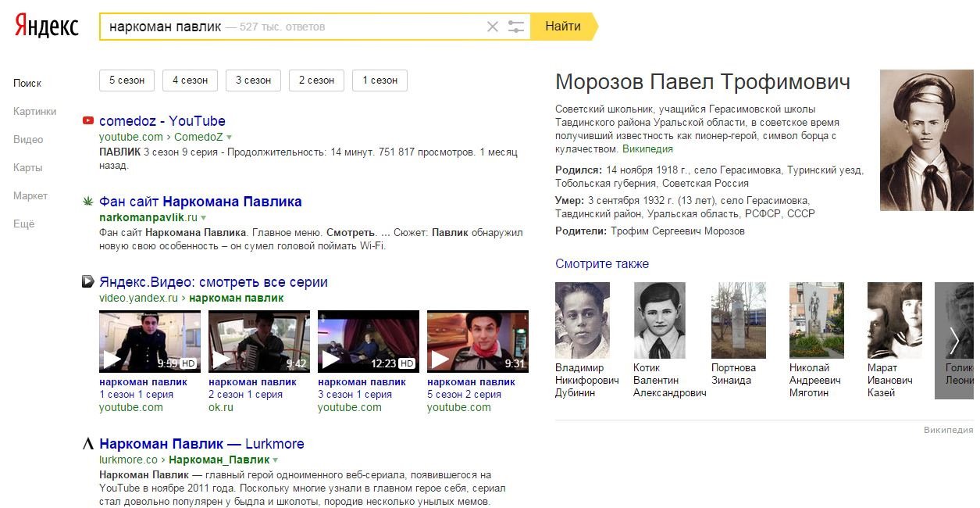Open Владимир Никифорович Дубинин photo
Image resolution: width=980 pixels, height=508 pixels.
pos(583,320)
